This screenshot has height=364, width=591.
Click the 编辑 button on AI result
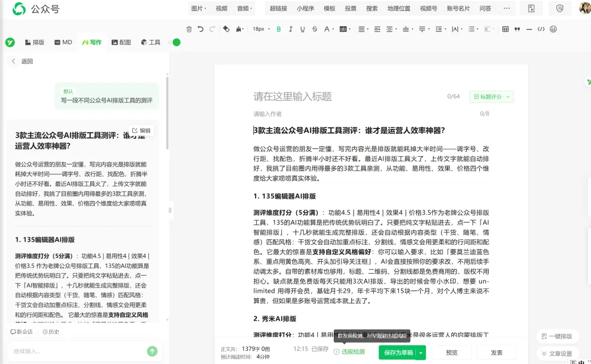141,131
